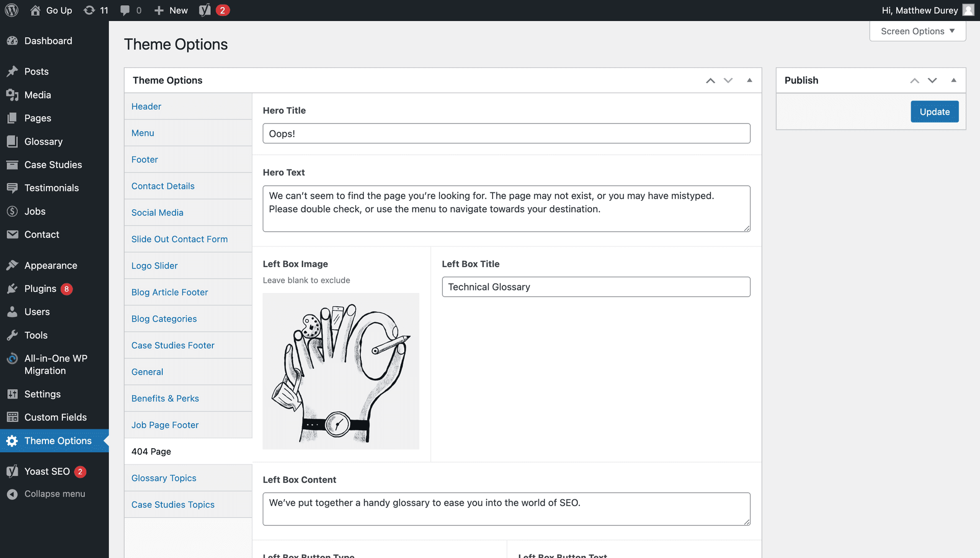Image resolution: width=980 pixels, height=558 pixels.
Task: Open the Header options tab
Action: point(188,106)
